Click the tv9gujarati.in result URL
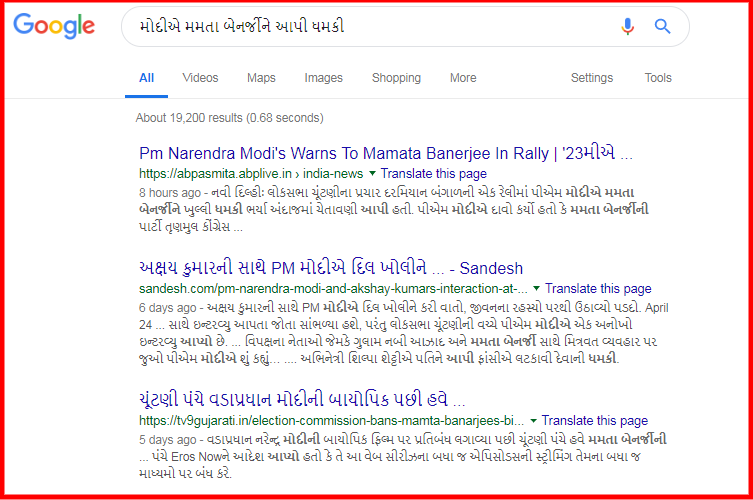Image resolution: width=753 pixels, height=500 pixels. (x=331, y=421)
